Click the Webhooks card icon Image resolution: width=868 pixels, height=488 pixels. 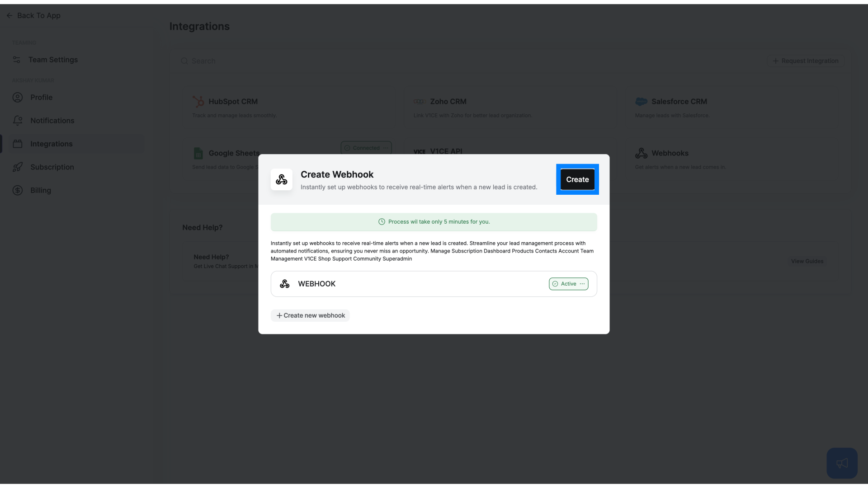(x=641, y=153)
